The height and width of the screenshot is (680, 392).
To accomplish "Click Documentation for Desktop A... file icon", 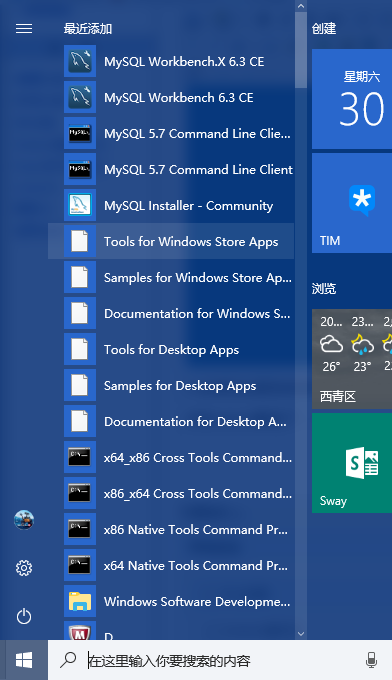I will 80,421.
